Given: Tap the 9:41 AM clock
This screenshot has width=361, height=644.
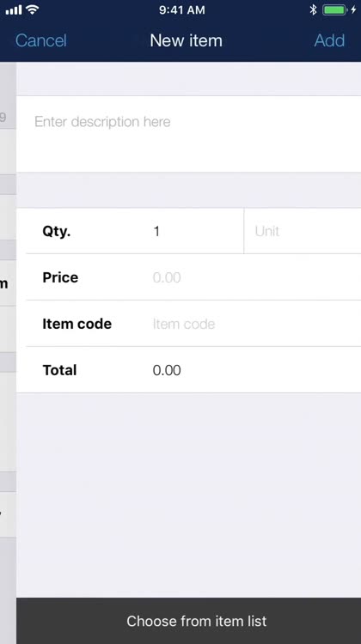Looking at the screenshot, I should click(x=181, y=9).
